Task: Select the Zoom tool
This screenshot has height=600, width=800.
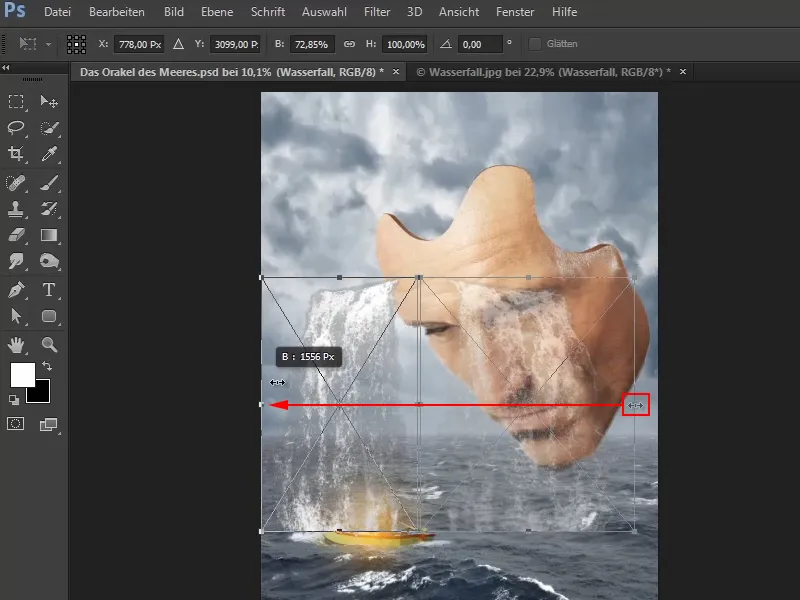Action: [49, 345]
